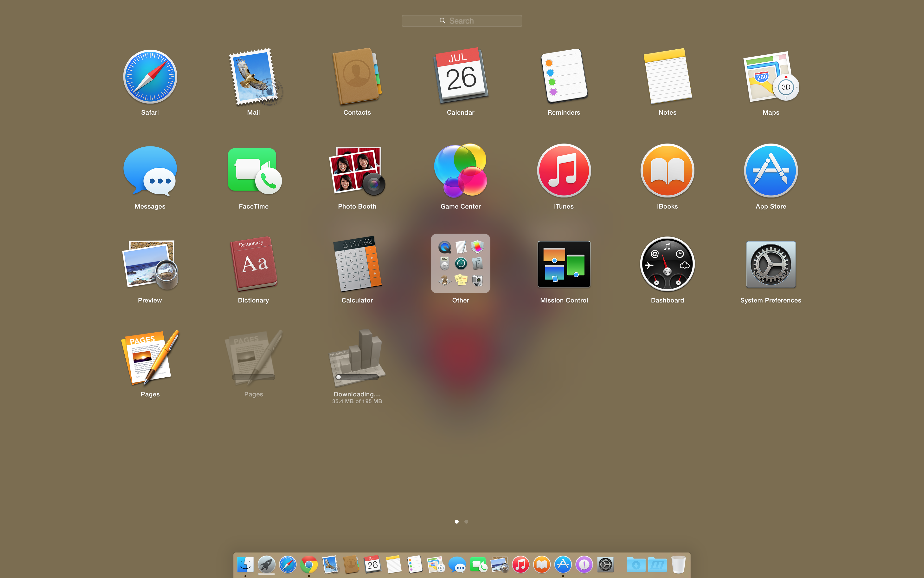Launch the installed Pages app
This screenshot has width=924, height=578.
150,358
